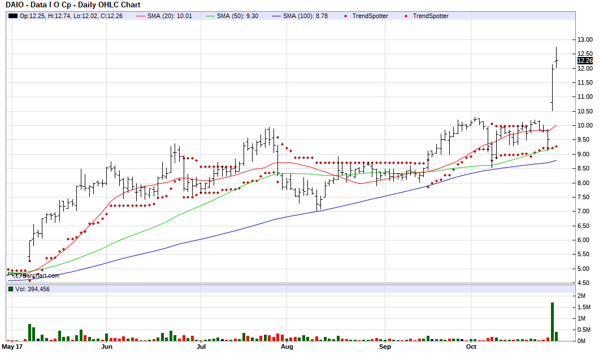Click the 6.00 price axis label
599x364 pixels.
(x=585, y=240)
